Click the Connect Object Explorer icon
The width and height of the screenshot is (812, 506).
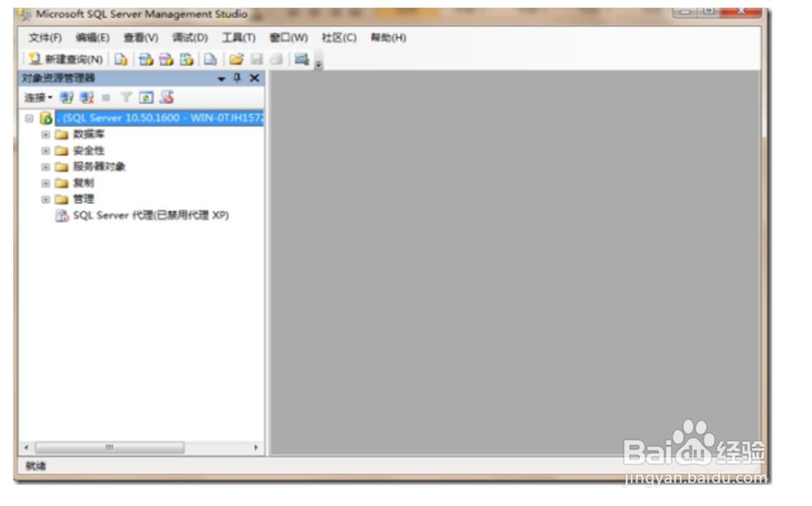click(67, 97)
